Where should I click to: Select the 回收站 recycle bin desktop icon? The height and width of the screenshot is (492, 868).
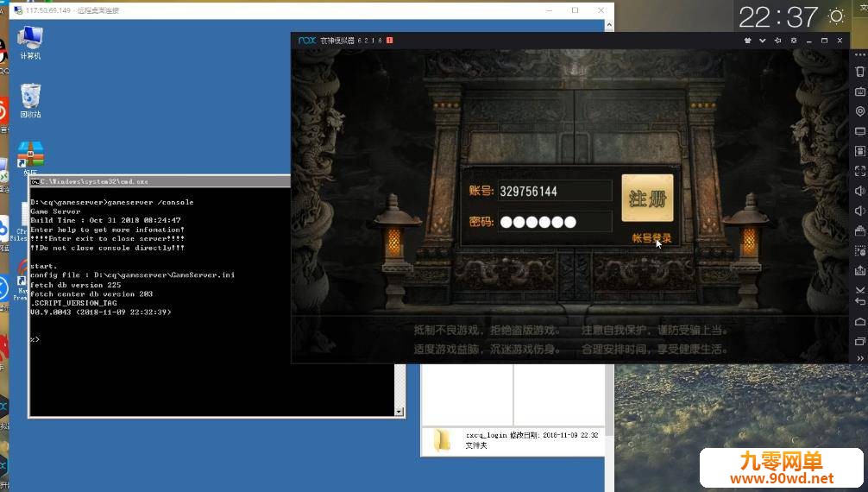pos(30,100)
